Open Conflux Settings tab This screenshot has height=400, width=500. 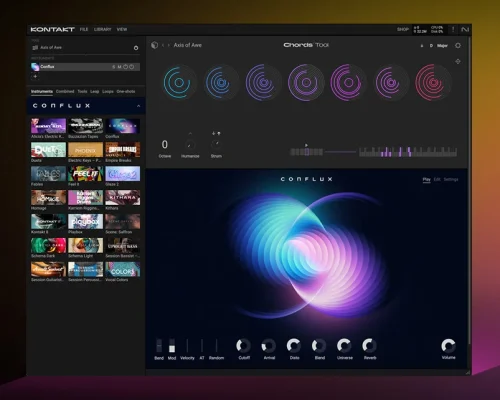coord(451,179)
